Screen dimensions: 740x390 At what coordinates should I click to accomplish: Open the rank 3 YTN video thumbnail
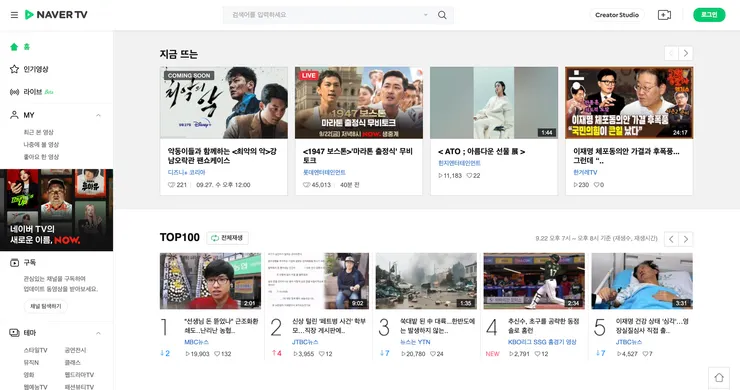click(426, 281)
